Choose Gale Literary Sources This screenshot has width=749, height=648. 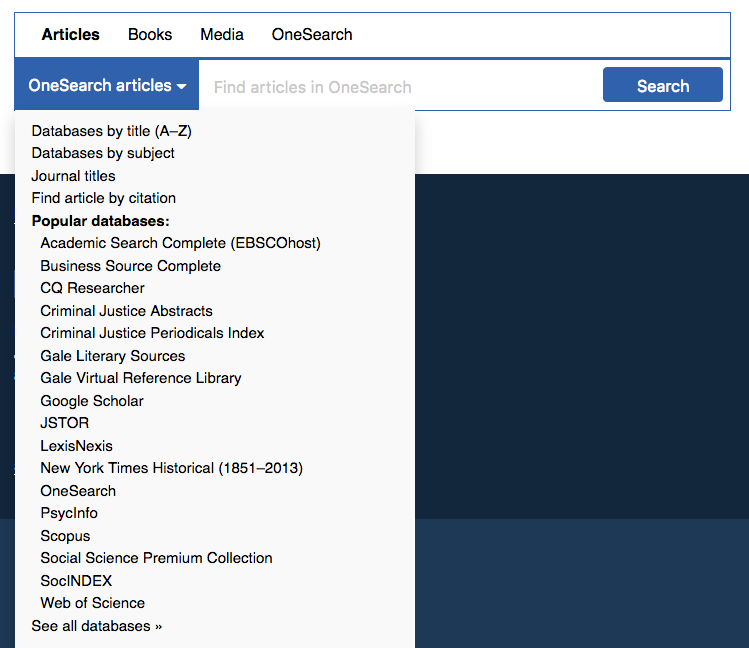pyautogui.click(x=112, y=356)
